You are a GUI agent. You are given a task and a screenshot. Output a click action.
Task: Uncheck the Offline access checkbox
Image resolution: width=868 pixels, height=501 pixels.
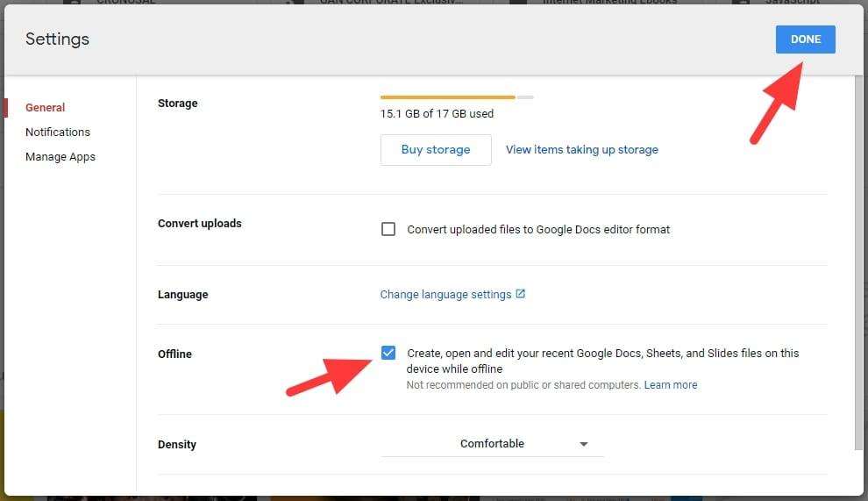[388, 353]
